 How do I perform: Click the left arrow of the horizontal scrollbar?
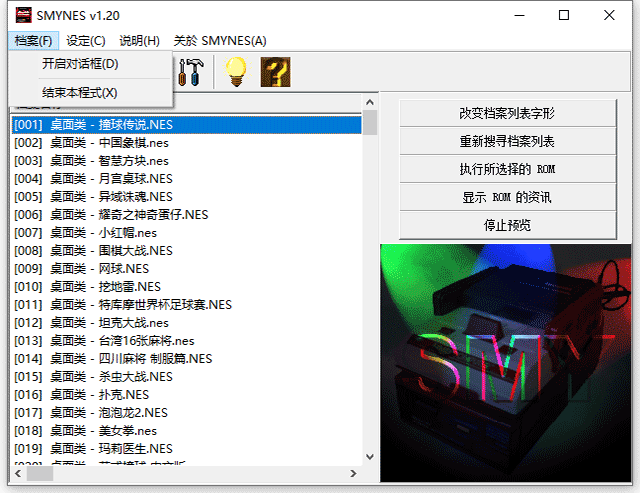[18, 473]
